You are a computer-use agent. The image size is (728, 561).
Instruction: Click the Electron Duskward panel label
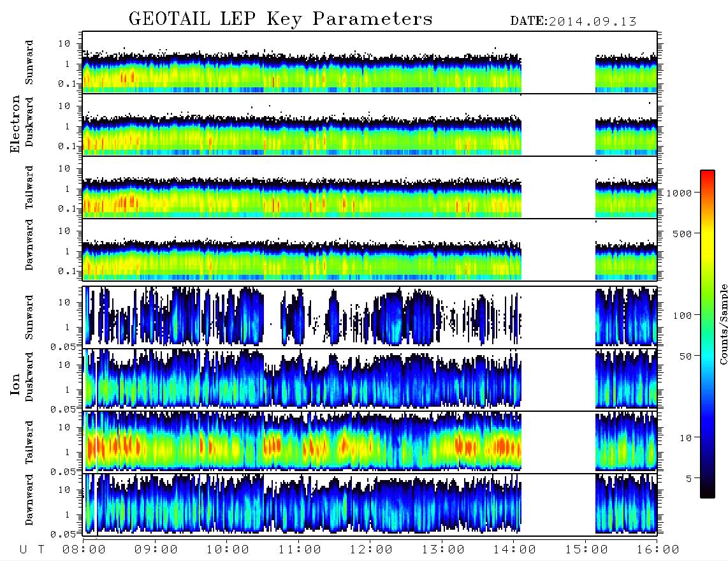[x=29, y=122]
